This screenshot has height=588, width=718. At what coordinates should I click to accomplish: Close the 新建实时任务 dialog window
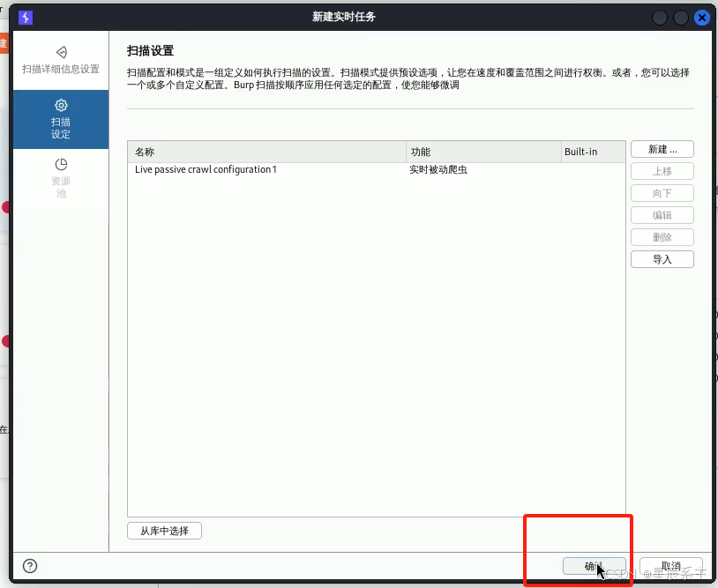point(701,18)
